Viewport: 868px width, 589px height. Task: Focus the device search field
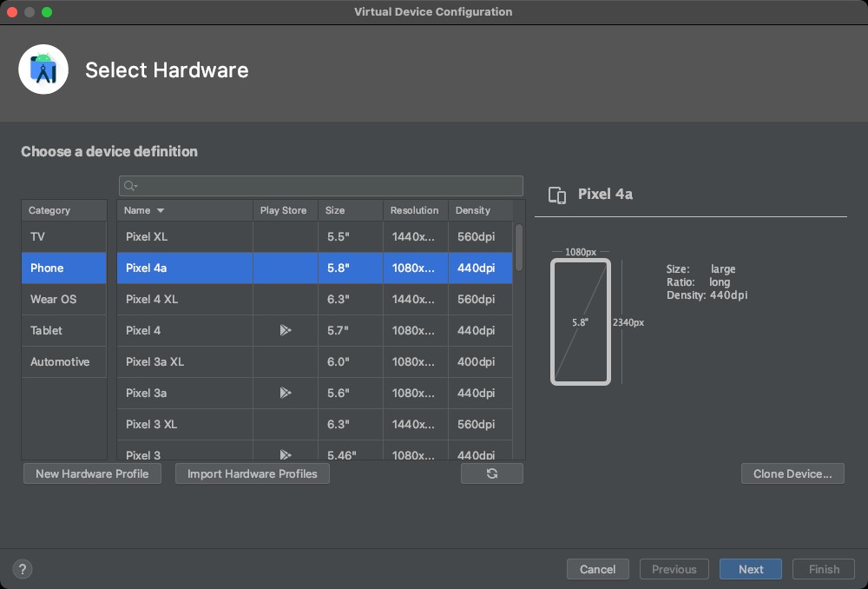[x=321, y=186]
